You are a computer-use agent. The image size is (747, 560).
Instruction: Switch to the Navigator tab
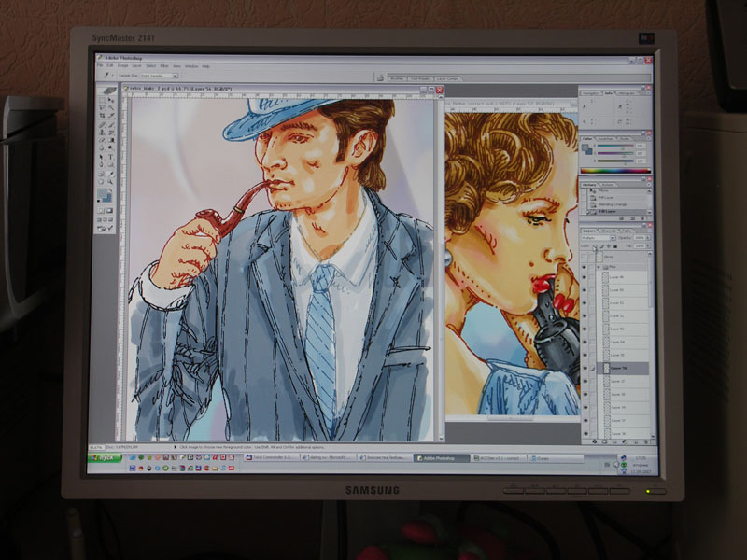(x=591, y=93)
